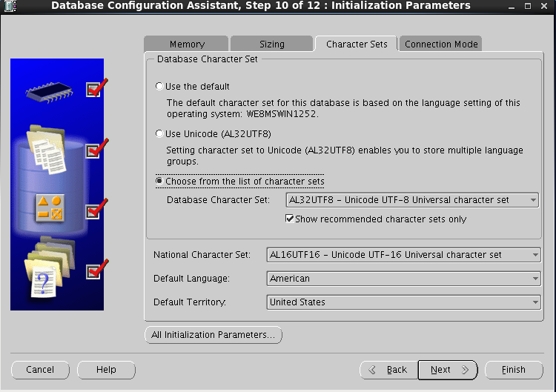This screenshot has width=556, height=392.
Task: Click the checkmark beside the shapes icon
Action: (x=94, y=211)
